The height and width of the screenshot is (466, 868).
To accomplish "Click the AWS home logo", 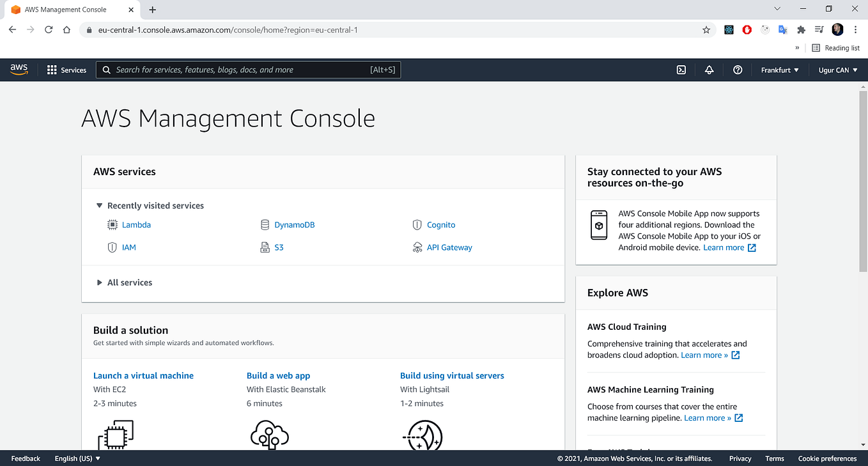I will coord(19,70).
